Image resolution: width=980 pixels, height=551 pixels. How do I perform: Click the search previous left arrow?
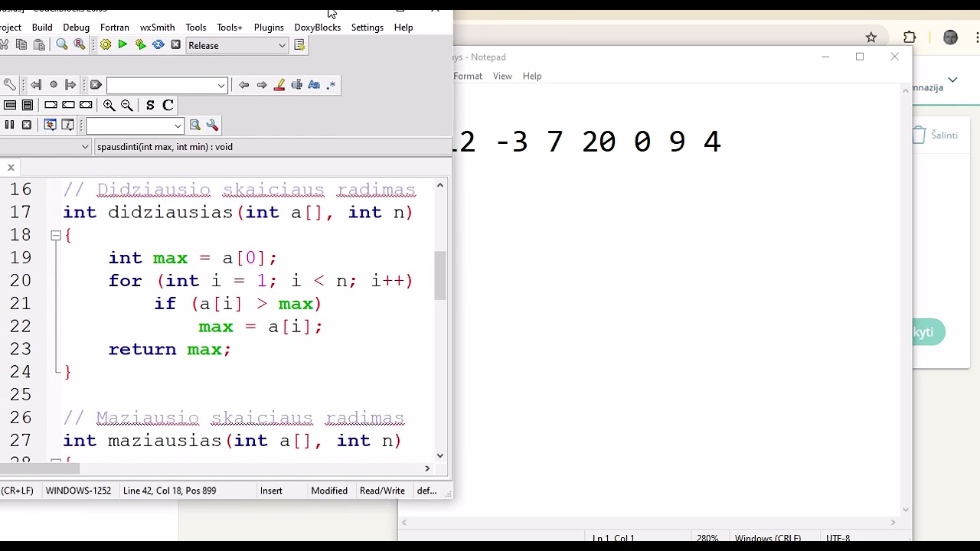pos(244,85)
